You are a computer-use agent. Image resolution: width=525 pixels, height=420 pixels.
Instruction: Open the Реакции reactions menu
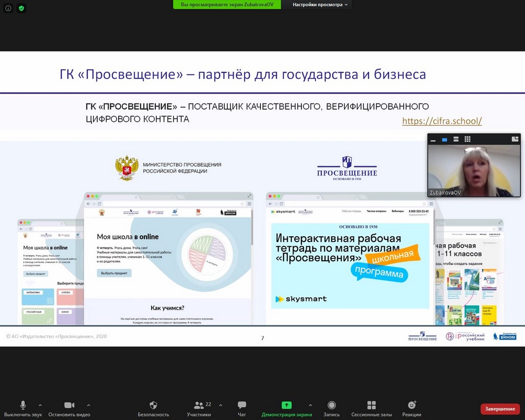tap(412, 408)
